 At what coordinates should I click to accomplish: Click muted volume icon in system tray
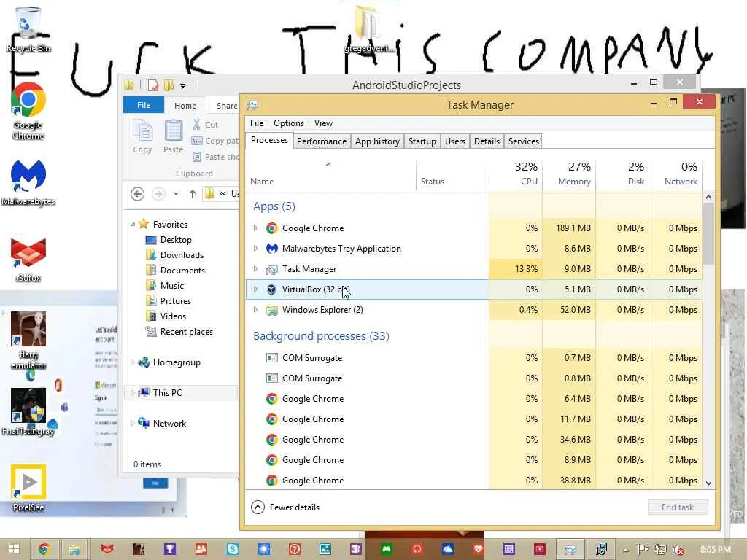(x=678, y=550)
